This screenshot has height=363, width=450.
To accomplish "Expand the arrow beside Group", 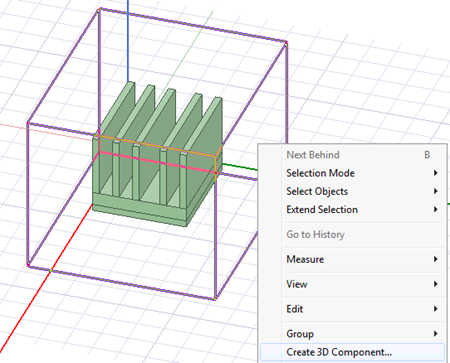I will [436, 334].
